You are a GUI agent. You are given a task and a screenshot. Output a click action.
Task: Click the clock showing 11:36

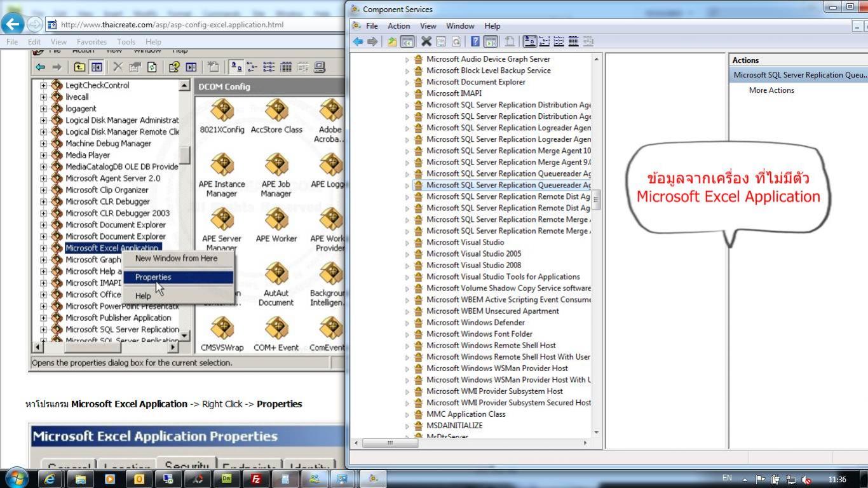tap(837, 479)
